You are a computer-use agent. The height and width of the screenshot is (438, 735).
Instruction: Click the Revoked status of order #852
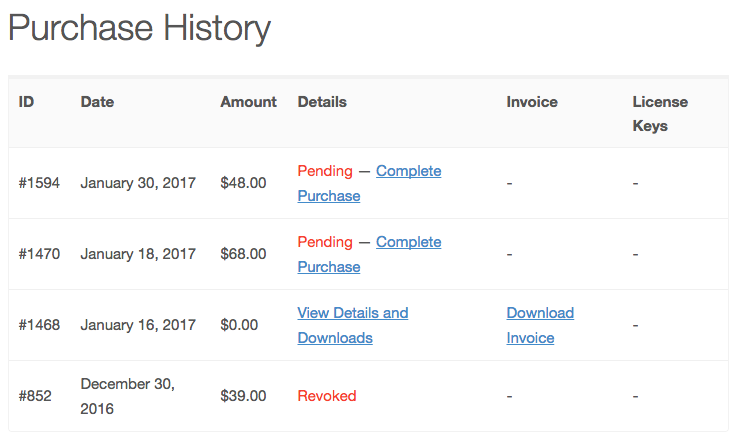coord(327,396)
